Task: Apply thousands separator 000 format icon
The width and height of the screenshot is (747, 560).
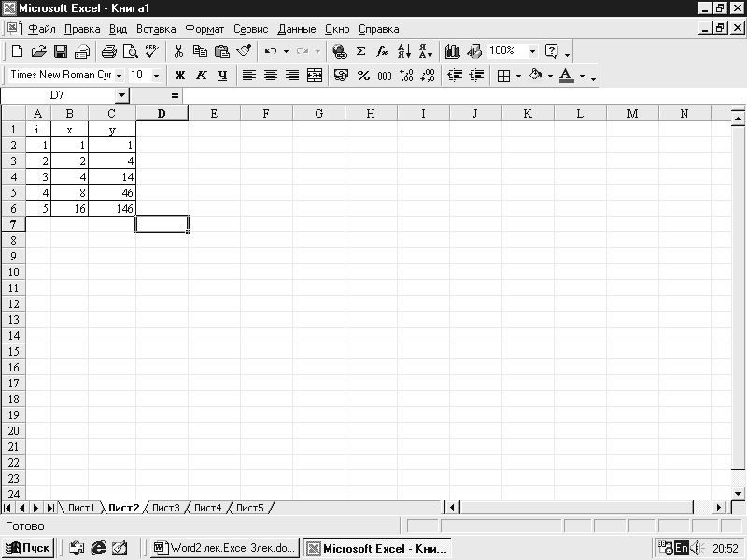Action: (x=385, y=76)
